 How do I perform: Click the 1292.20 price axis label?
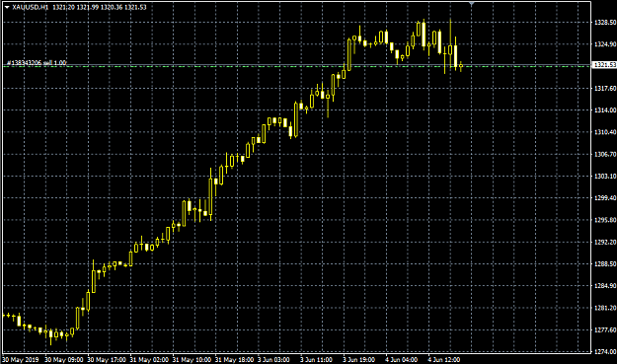605,242
